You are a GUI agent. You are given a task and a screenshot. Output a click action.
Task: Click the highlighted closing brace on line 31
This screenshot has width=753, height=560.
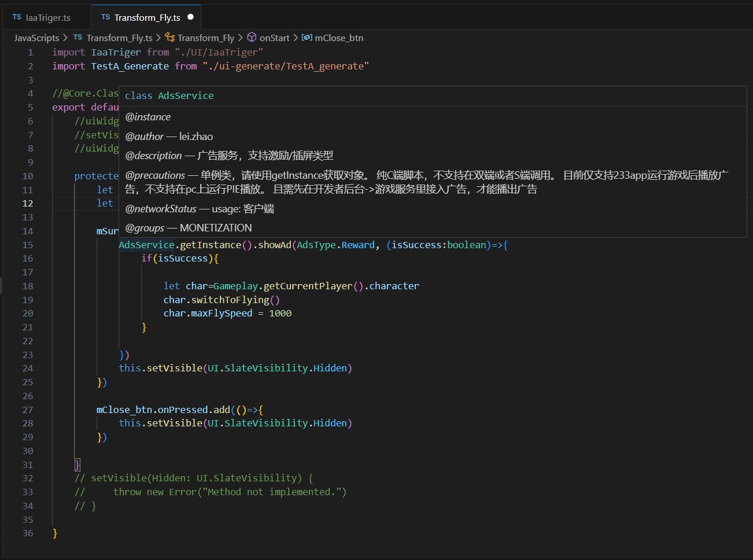(x=77, y=465)
